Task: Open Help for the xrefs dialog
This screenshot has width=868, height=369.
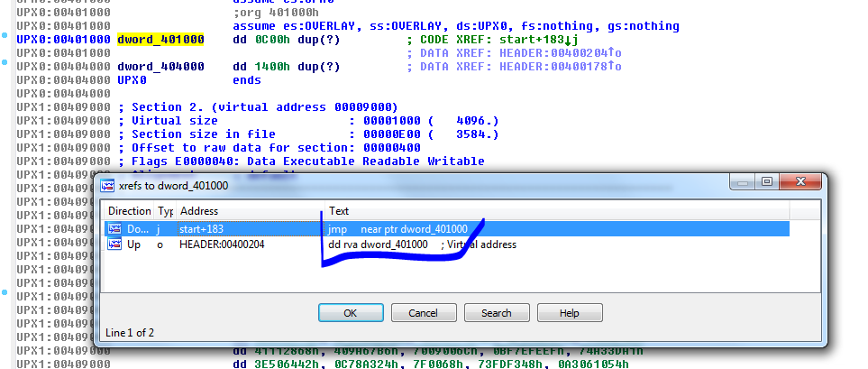Action: pos(569,313)
